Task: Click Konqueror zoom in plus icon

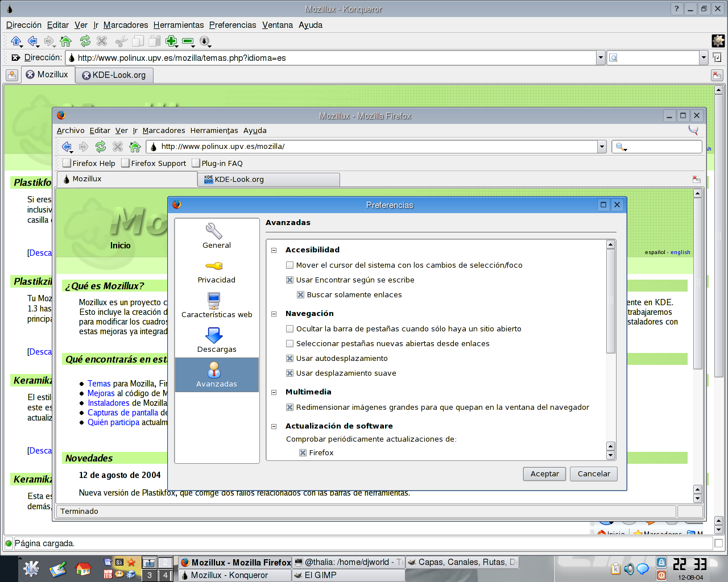Action: pos(171,41)
